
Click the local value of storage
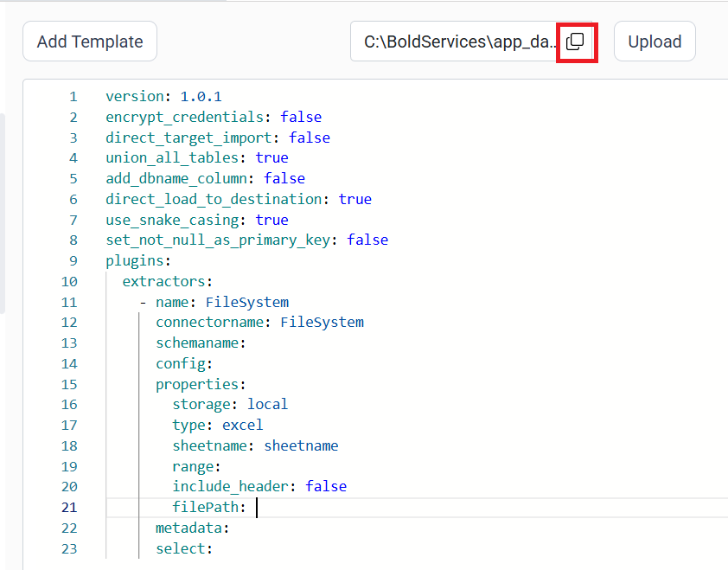267,404
